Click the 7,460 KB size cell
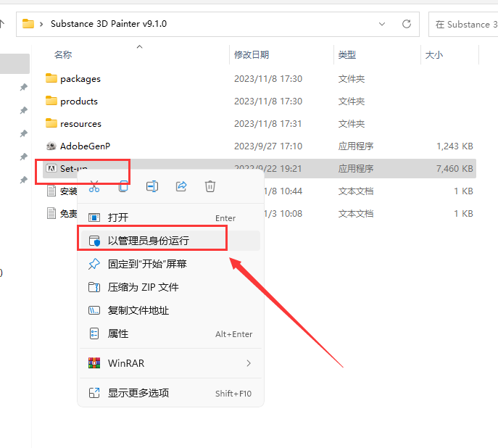The width and height of the screenshot is (498, 448). 455,169
